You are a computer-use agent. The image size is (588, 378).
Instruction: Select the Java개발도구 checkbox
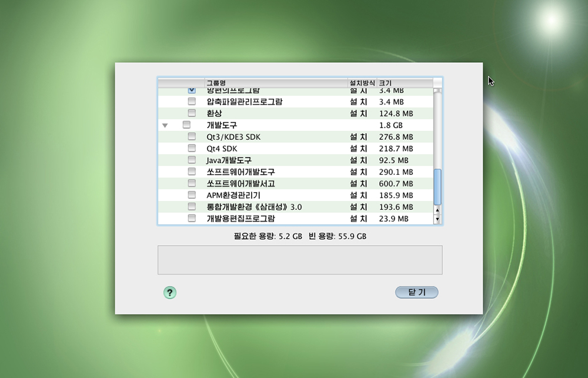[x=192, y=160]
